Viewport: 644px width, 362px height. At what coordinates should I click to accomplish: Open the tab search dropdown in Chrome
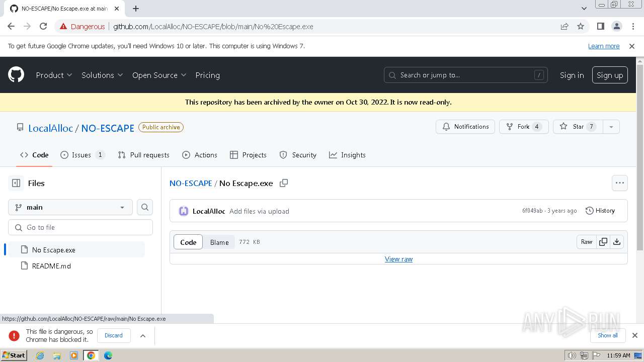click(x=584, y=9)
